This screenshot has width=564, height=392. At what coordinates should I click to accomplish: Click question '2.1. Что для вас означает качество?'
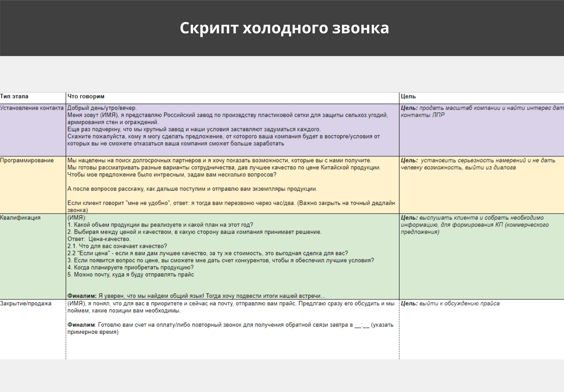pyautogui.click(x=117, y=246)
